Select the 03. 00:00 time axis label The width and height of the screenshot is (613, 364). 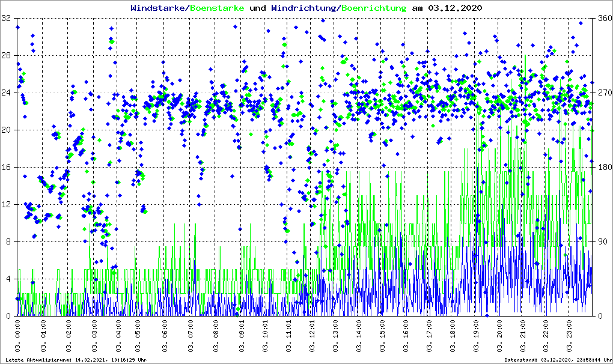click(19, 336)
